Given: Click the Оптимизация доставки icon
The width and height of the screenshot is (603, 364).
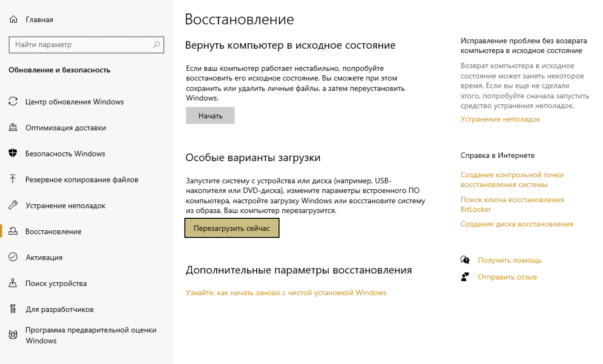Looking at the screenshot, I should [x=13, y=127].
